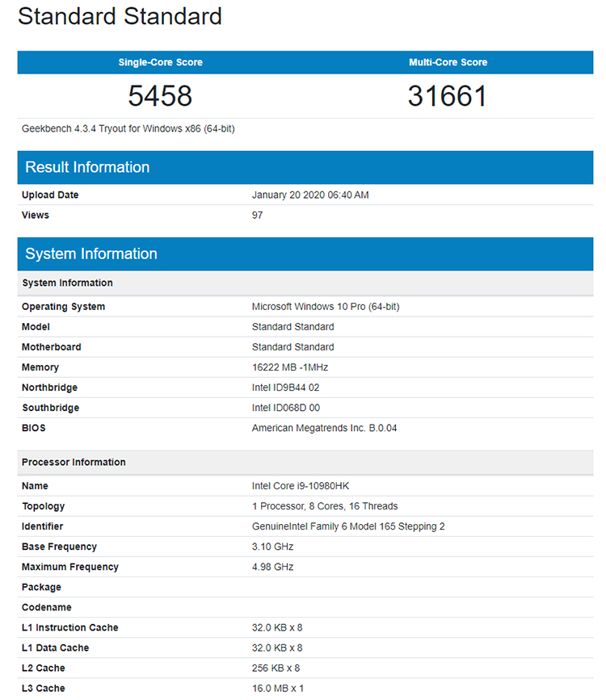Click the Views count 97
Viewport: 606px width, 700px height.
tap(257, 216)
